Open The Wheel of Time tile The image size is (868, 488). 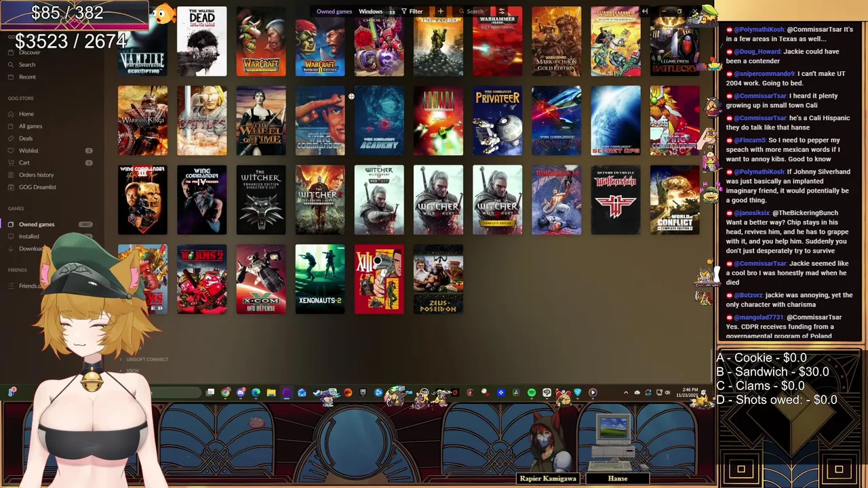(x=261, y=121)
